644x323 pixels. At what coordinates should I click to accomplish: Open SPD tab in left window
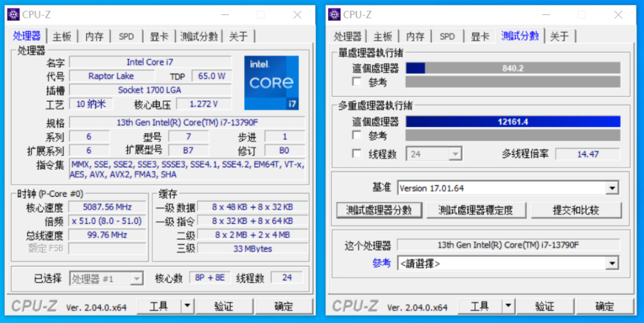[126, 36]
